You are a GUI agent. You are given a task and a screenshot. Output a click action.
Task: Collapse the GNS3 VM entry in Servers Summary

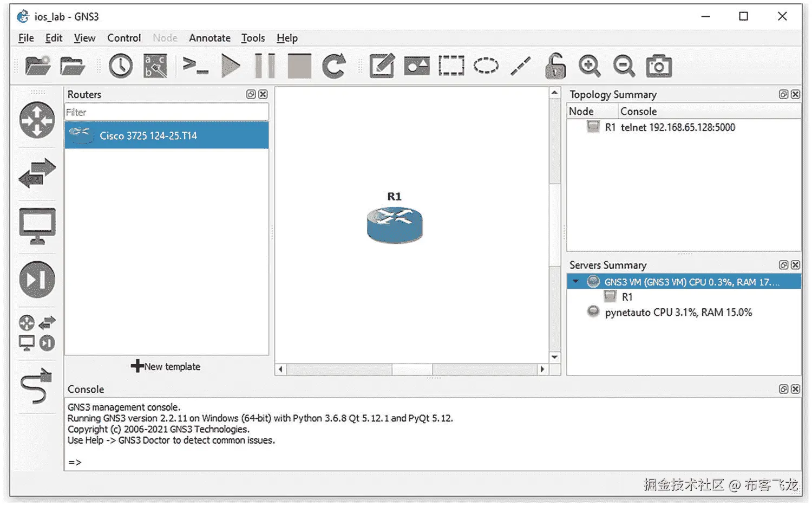click(x=575, y=281)
